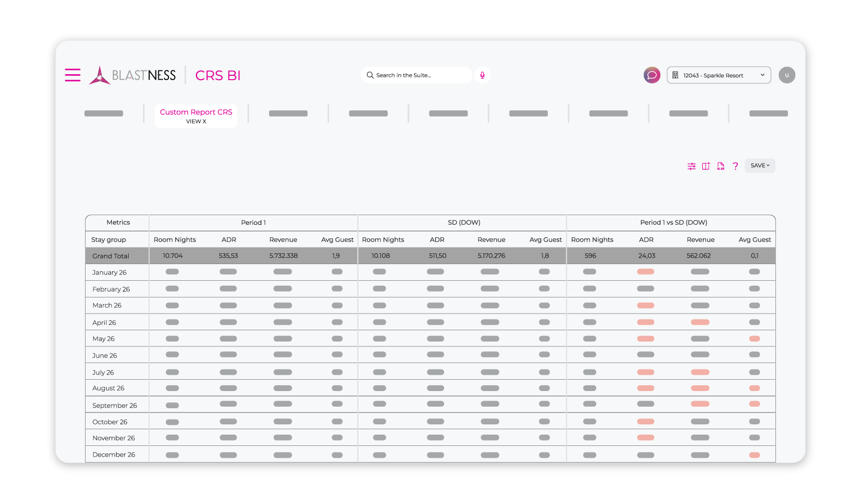Click Grand Total revenue 5.170.276

coord(491,256)
